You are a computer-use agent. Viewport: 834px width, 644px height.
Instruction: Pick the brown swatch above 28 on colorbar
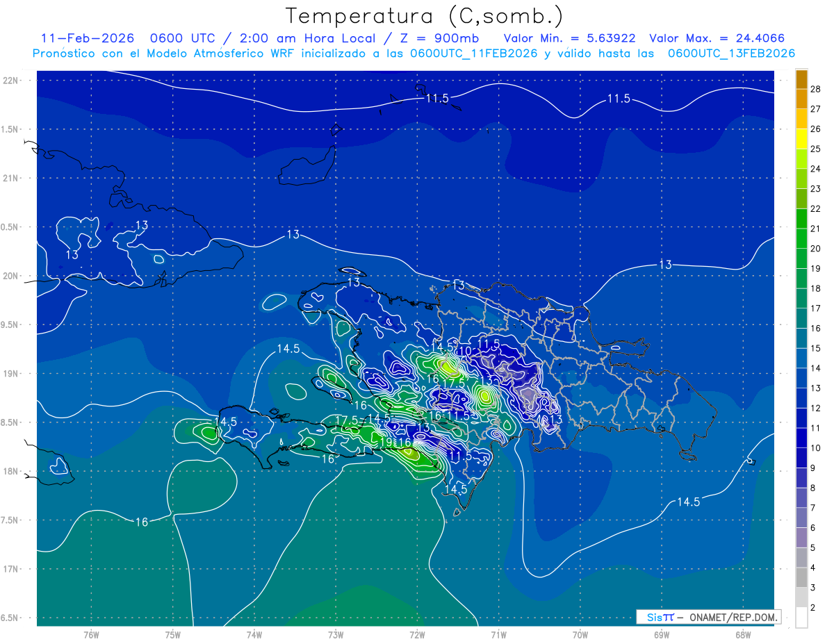(x=801, y=79)
